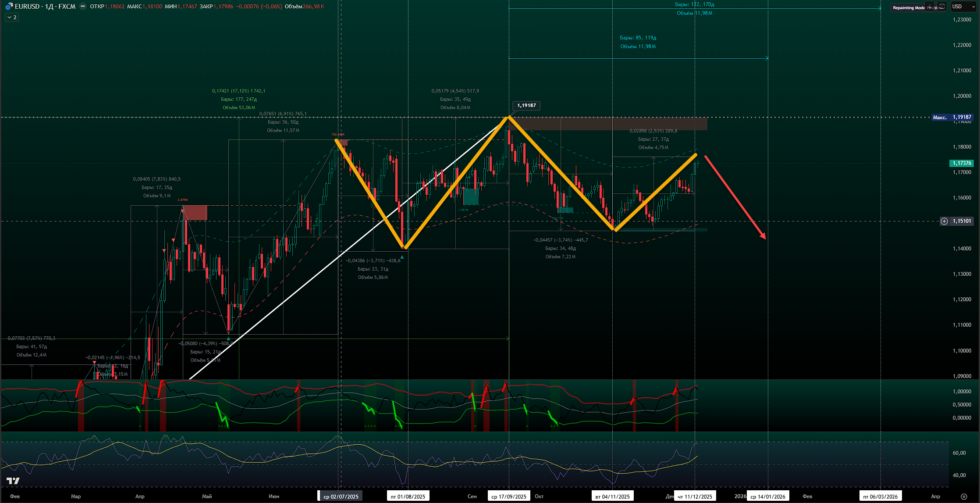This screenshot has height=503, width=980.
Task: Click the ср 02/07/2025 date label
Action: click(341, 496)
